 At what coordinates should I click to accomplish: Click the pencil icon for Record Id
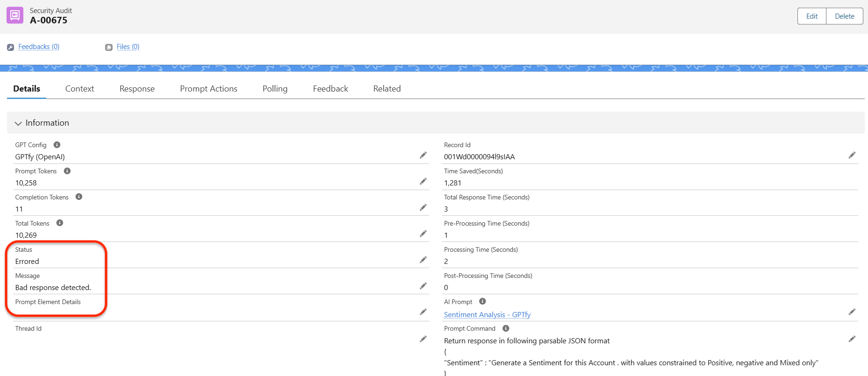(852, 155)
